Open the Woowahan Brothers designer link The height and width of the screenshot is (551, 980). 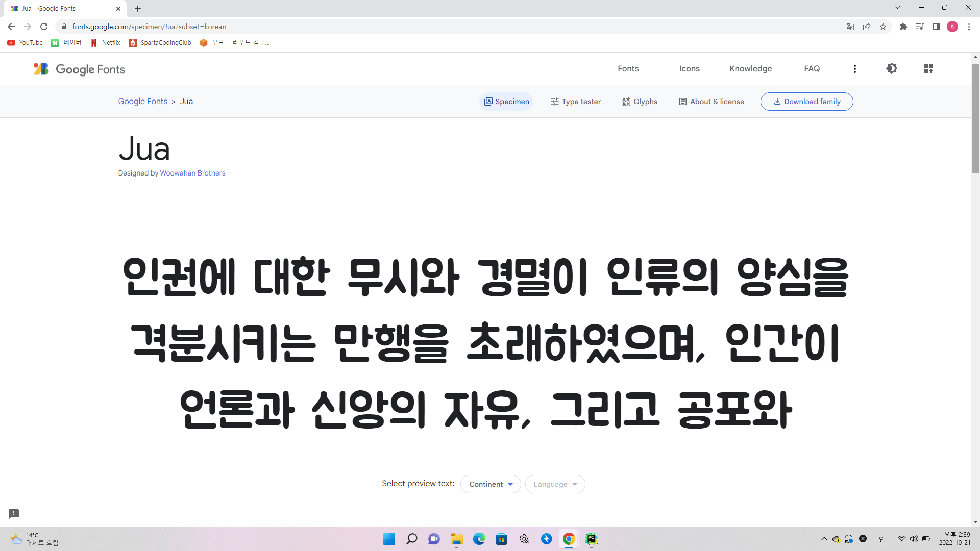point(192,173)
